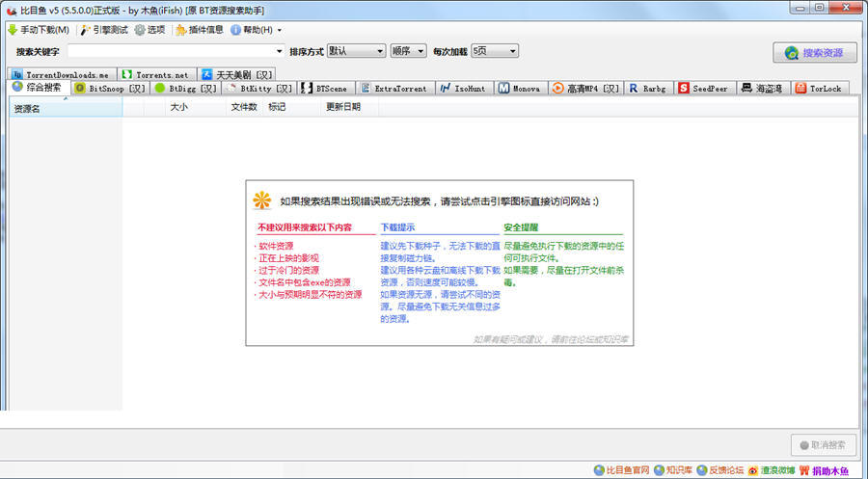Open the TorrentDownloads.me tab
This screenshot has width=868, height=479.
[x=62, y=74]
